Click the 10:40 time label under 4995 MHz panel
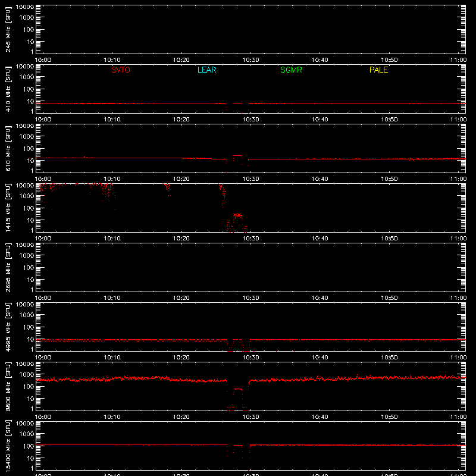 (x=320, y=358)
